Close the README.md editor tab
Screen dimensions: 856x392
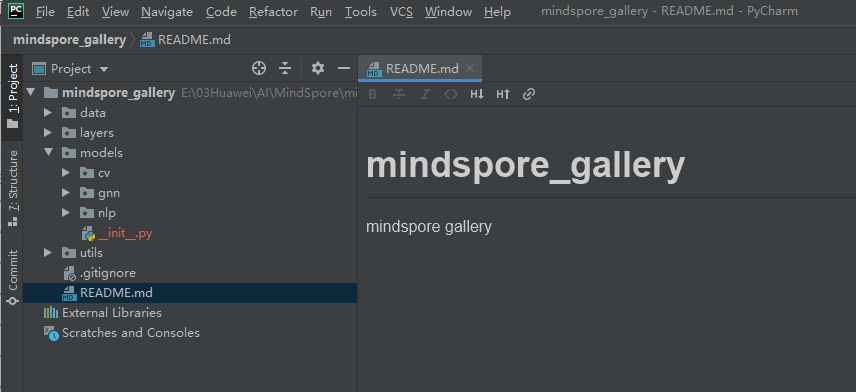pos(470,68)
